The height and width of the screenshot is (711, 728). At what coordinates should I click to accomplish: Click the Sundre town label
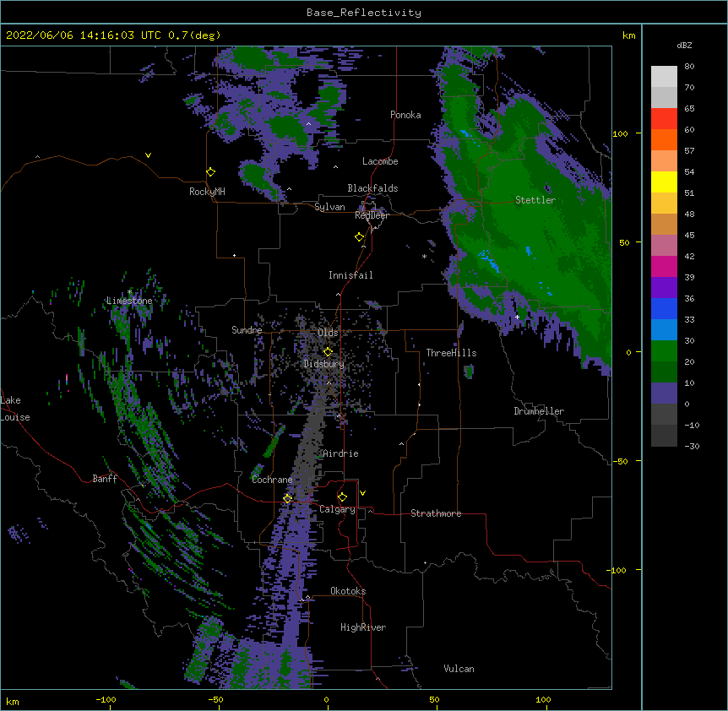pyautogui.click(x=247, y=330)
